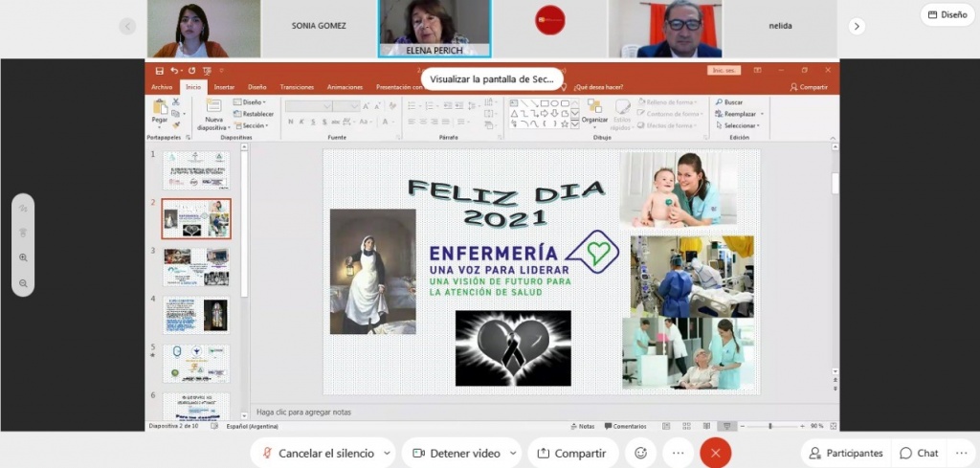Toggle camera with Detener video
The image size is (980, 468).
(458, 453)
